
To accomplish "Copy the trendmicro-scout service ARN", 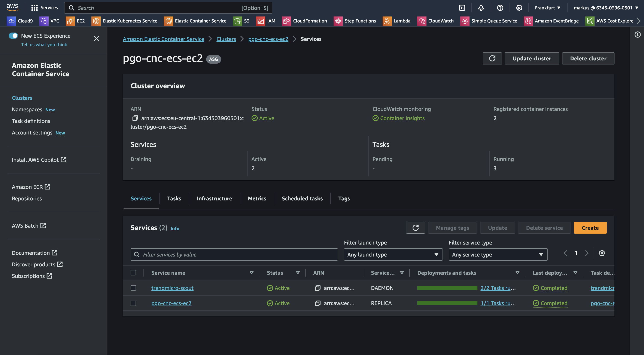I will point(318,288).
